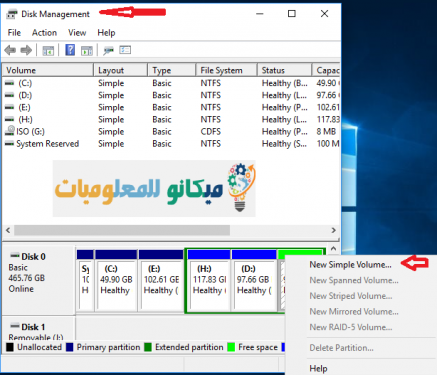Click the horizontal scrollbar right arrow

[x=333, y=230]
